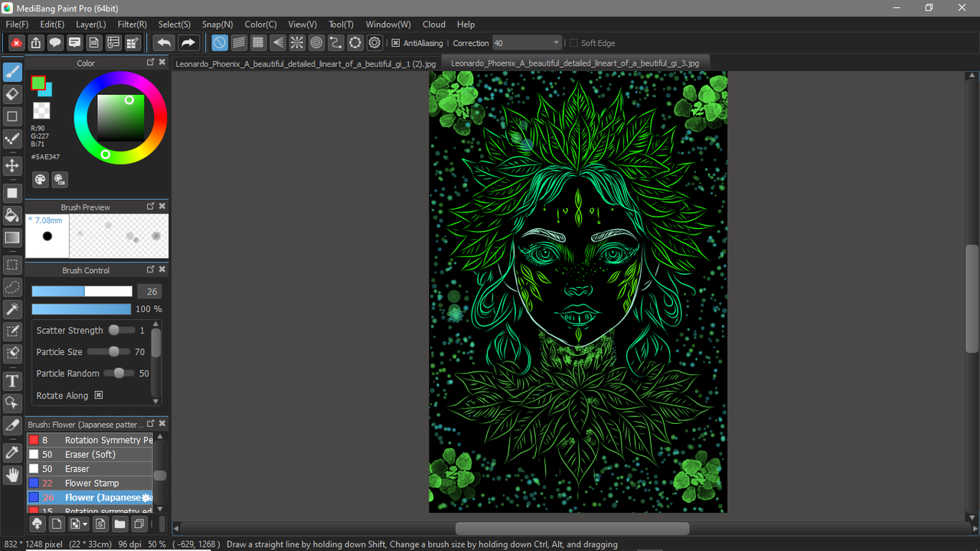Choose the Text tool
The width and height of the screenshot is (980, 551).
click(x=12, y=380)
